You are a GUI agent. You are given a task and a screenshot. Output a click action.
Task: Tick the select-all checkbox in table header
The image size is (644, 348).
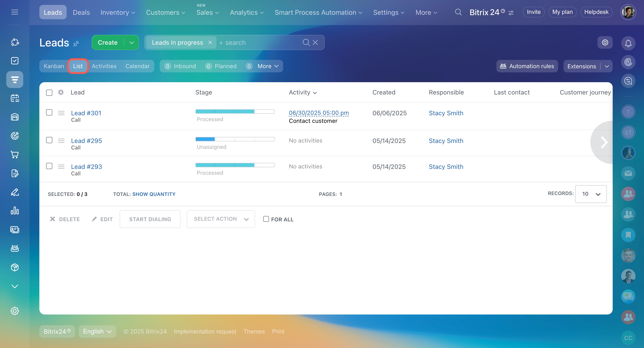(49, 93)
